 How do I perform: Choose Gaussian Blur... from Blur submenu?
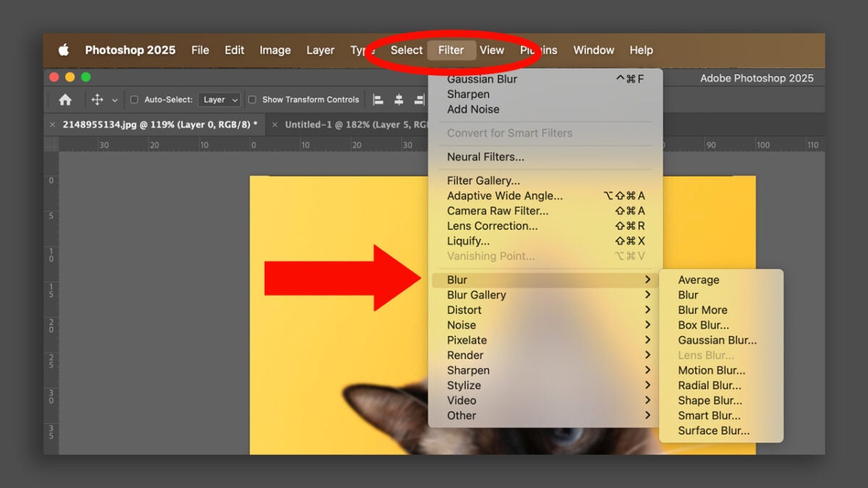click(717, 341)
